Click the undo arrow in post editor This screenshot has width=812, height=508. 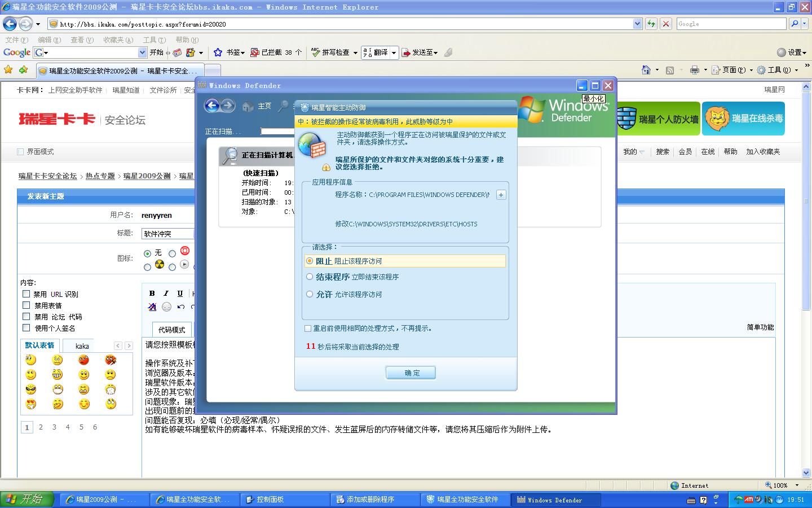pyautogui.click(x=180, y=307)
